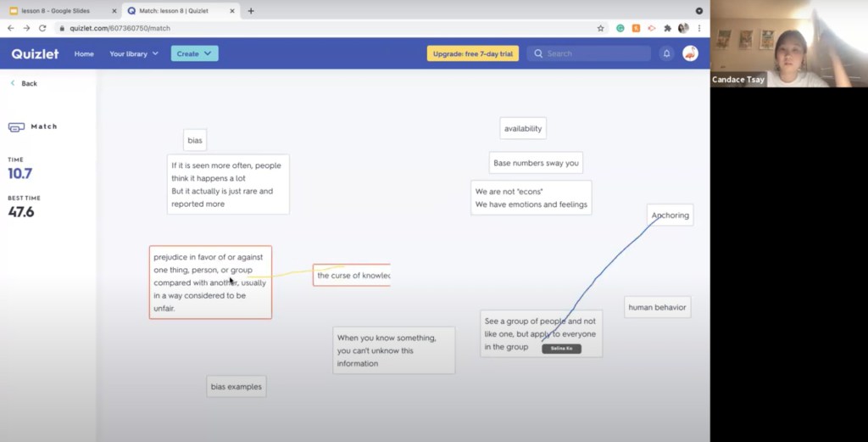Open a new browser tab
The height and width of the screenshot is (442, 868).
(251, 11)
